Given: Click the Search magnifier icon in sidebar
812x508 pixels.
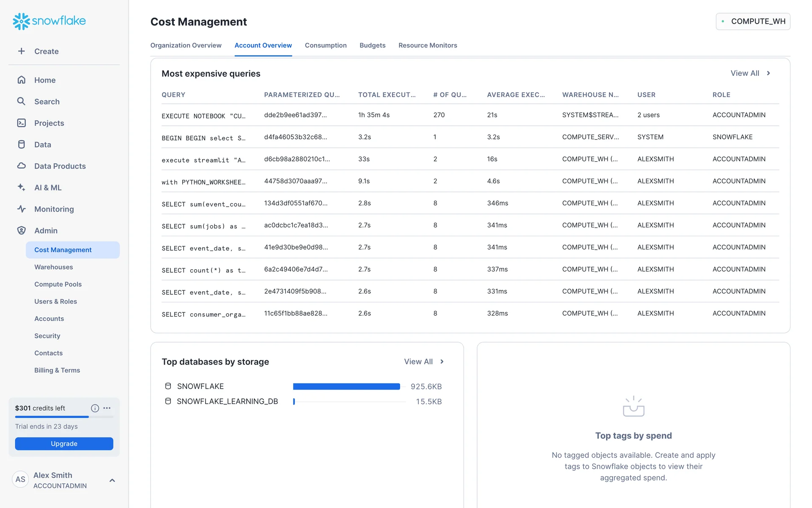Looking at the screenshot, I should [x=22, y=102].
